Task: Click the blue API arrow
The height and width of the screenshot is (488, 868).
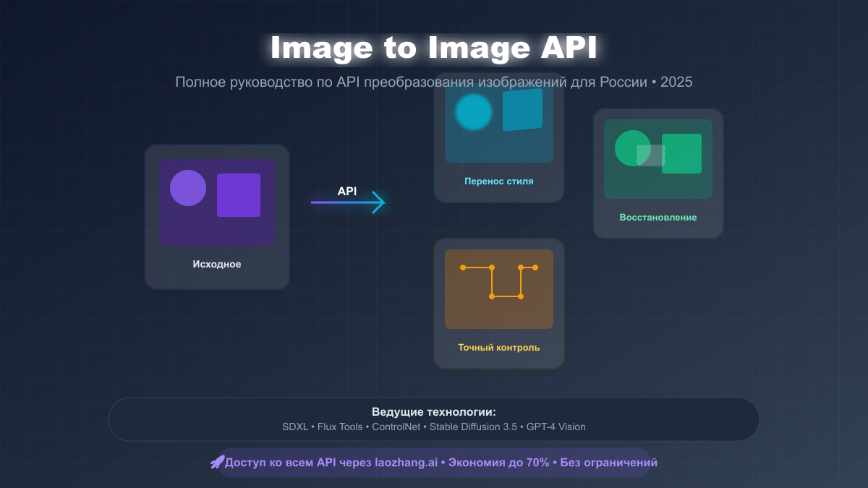Action: click(x=349, y=202)
